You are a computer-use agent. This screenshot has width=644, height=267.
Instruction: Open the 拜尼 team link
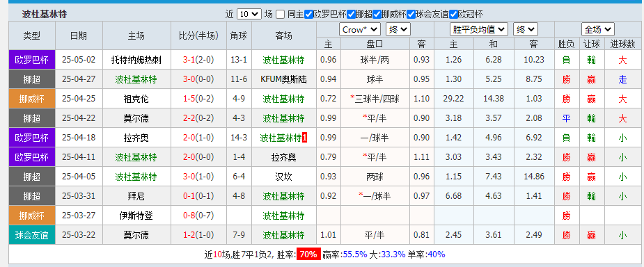click(x=136, y=196)
